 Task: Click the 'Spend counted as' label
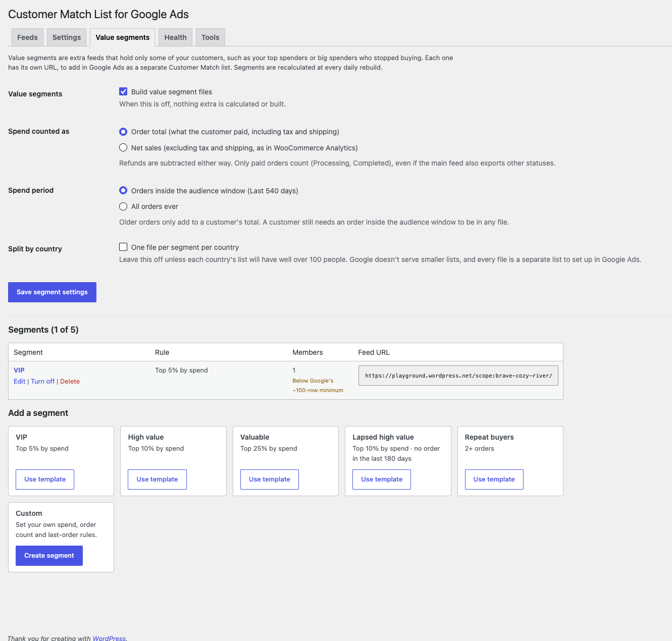coord(39,131)
